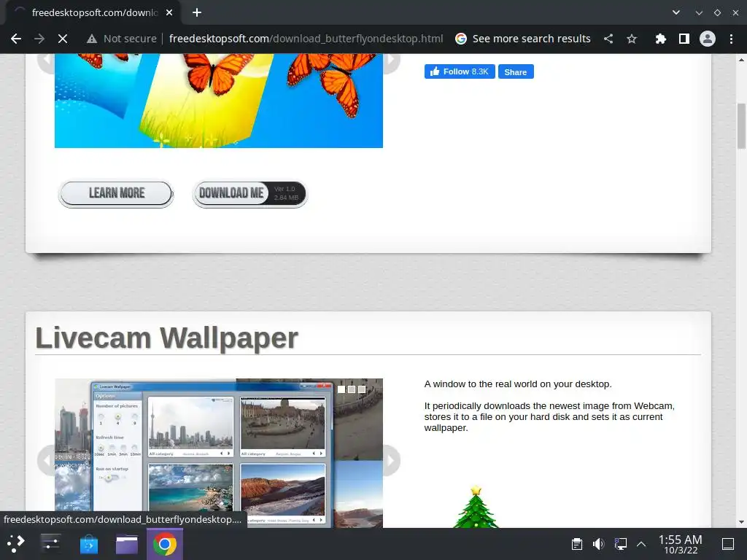Open System Settings from taskbar

(x=50, y=544)
